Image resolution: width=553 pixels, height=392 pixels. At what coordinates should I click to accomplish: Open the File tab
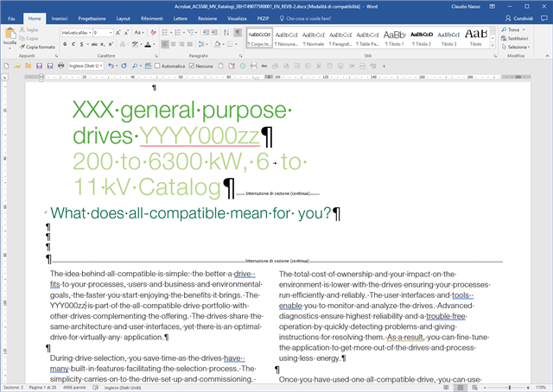coord(11,18)
